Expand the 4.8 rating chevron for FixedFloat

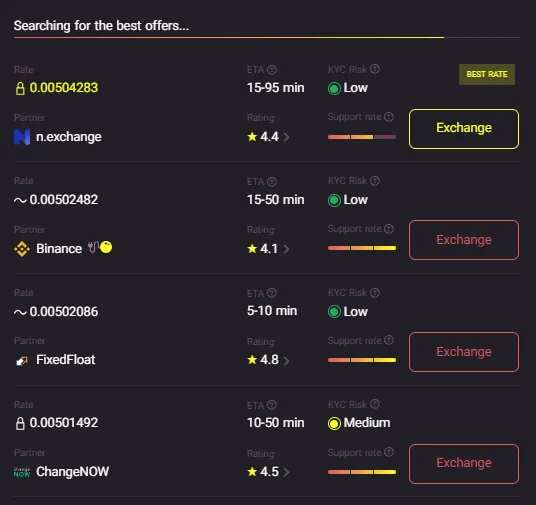[286, 361]
